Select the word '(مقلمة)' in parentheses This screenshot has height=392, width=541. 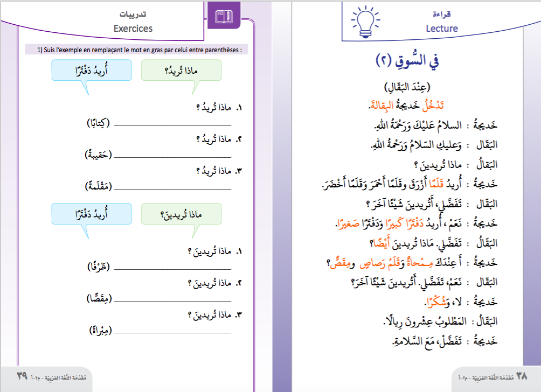click(98, 186)
